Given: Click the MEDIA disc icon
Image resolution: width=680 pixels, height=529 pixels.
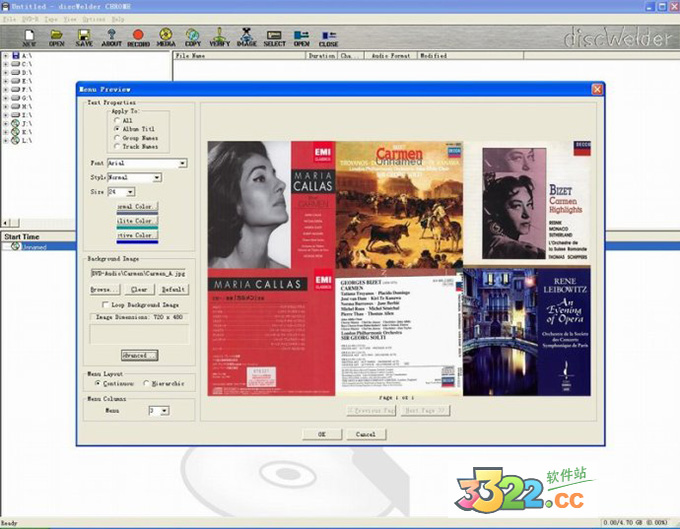Looking at the screenshot, I should tap(166, 39).
